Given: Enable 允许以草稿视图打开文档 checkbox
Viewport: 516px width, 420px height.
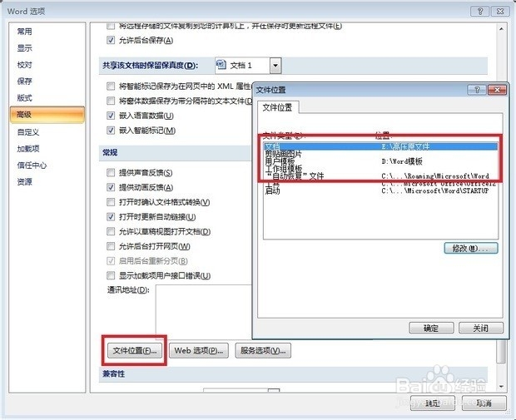Looking at the screenshot, I should (x=111, y=231).
